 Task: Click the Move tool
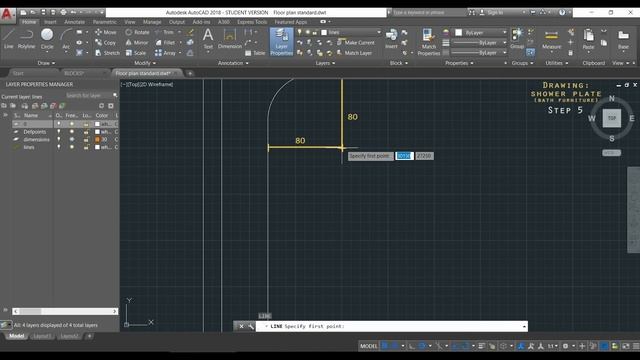tap(106, 32)
